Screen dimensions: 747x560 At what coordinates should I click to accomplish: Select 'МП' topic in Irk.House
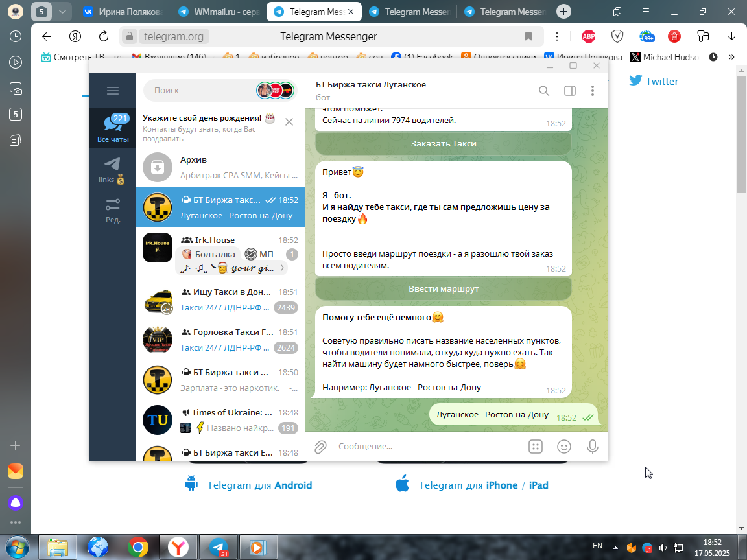pos(259,254)
